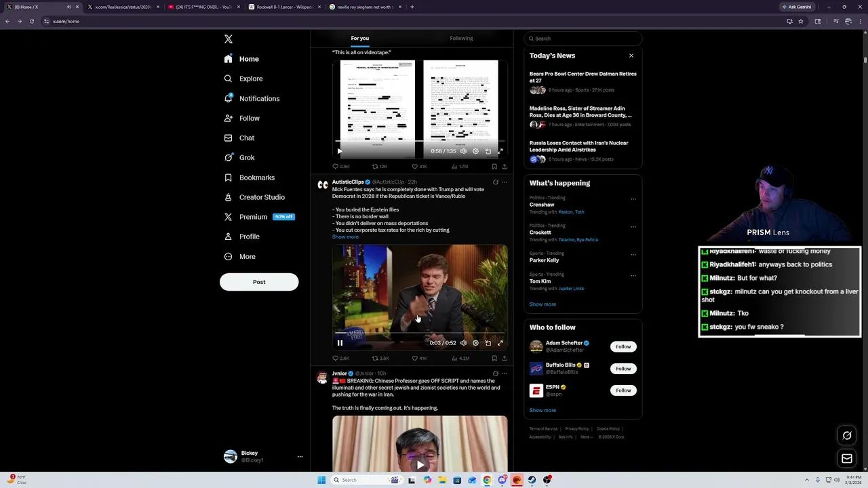Click the X search field
Viewport: 868px width, 488px height.
[x=583, y=39]
